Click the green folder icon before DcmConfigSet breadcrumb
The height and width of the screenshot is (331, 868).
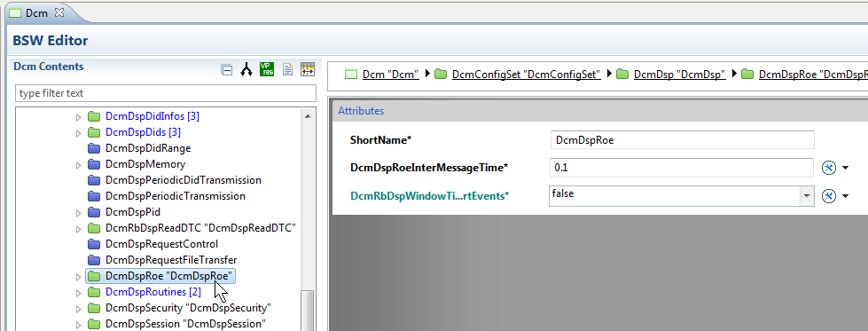click(441, 74)
